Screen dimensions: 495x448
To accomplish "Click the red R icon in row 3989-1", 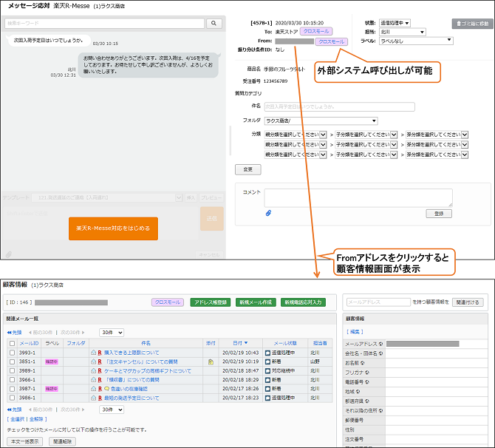I will 100,370.
